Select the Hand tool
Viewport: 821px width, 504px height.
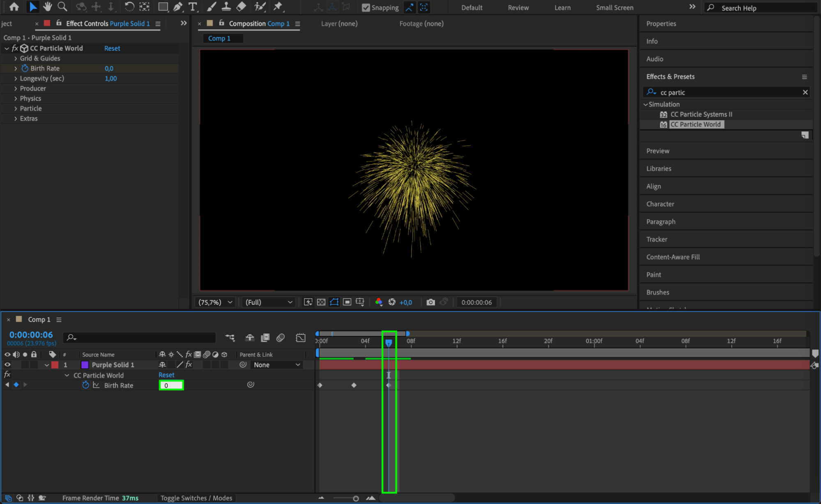pyautogui.click(x=47, y=7)
